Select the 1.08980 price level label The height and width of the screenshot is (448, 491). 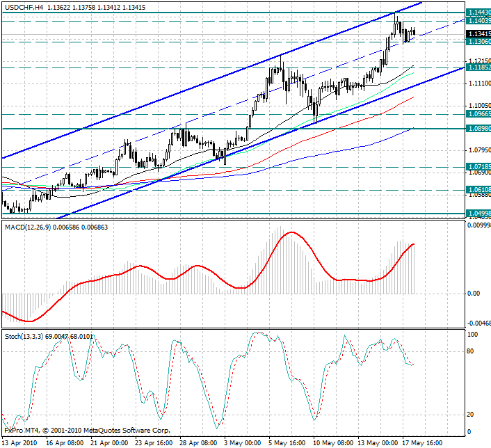[478, 129]
